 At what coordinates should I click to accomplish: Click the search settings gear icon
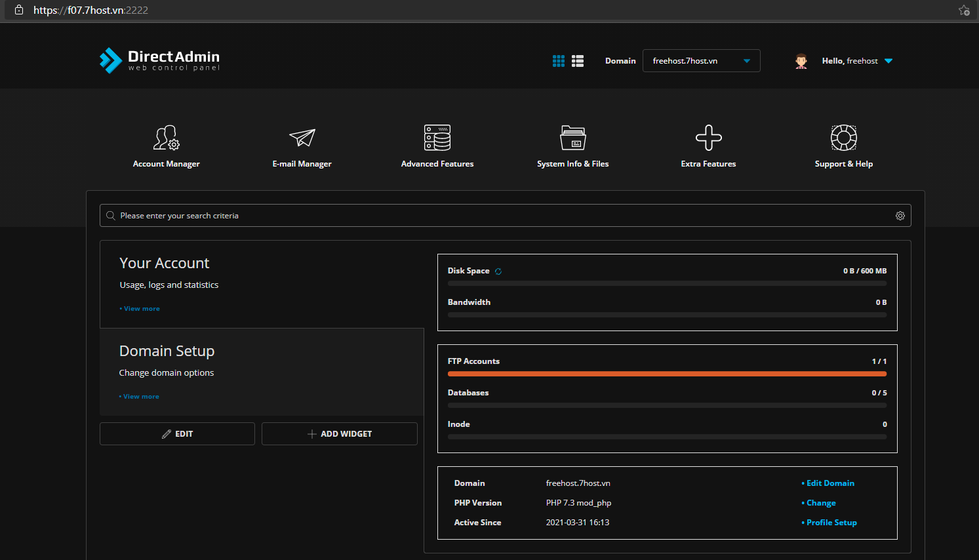click(x=900, y=216)
